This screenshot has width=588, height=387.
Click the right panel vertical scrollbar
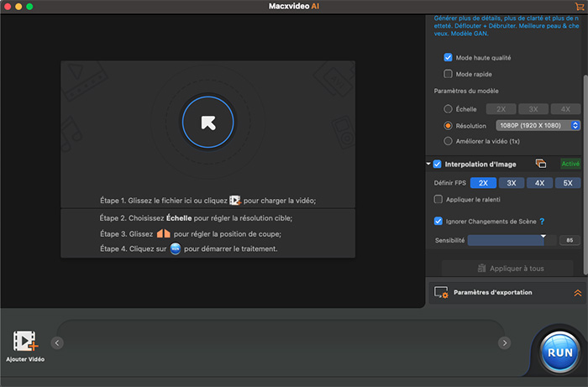pos(585,175)
